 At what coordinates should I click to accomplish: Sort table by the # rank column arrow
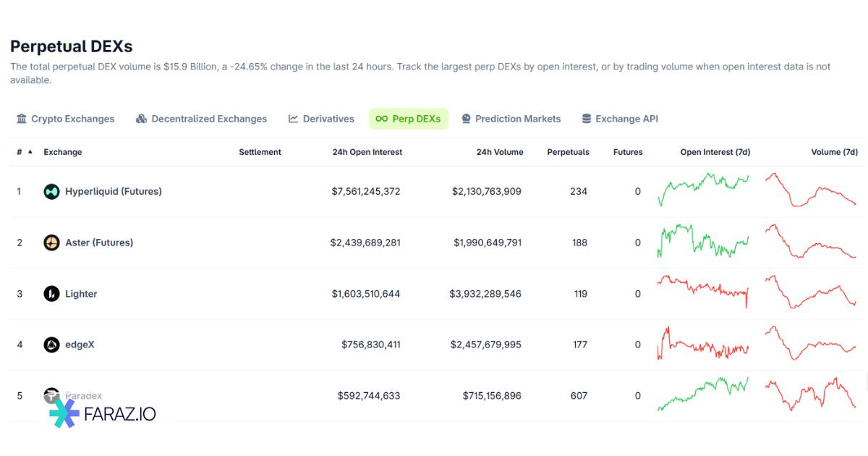(30, 152)
